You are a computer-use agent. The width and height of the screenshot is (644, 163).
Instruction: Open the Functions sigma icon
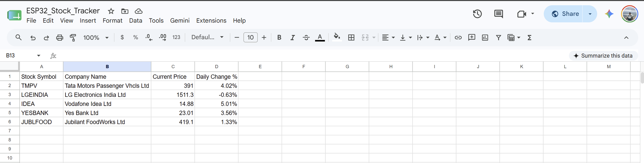(529, 38)
